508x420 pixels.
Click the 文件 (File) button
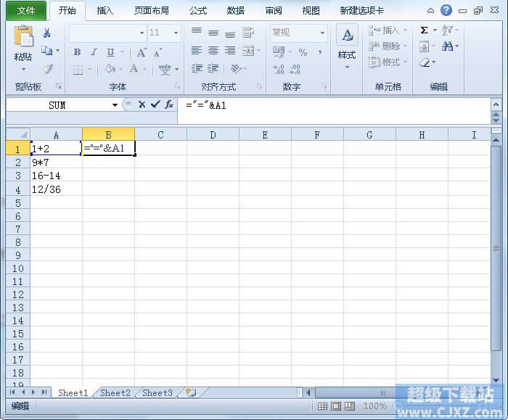26,11
